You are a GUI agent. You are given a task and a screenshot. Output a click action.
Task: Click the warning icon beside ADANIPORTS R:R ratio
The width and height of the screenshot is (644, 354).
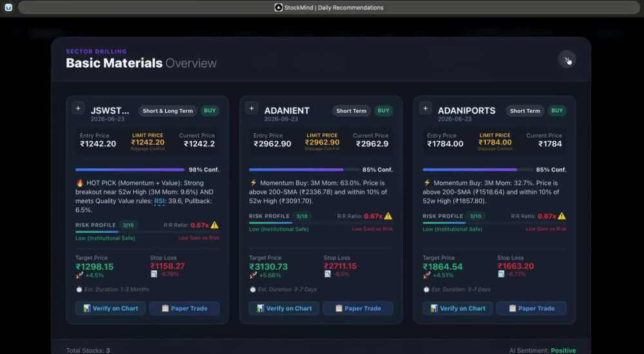coord(562,216)
